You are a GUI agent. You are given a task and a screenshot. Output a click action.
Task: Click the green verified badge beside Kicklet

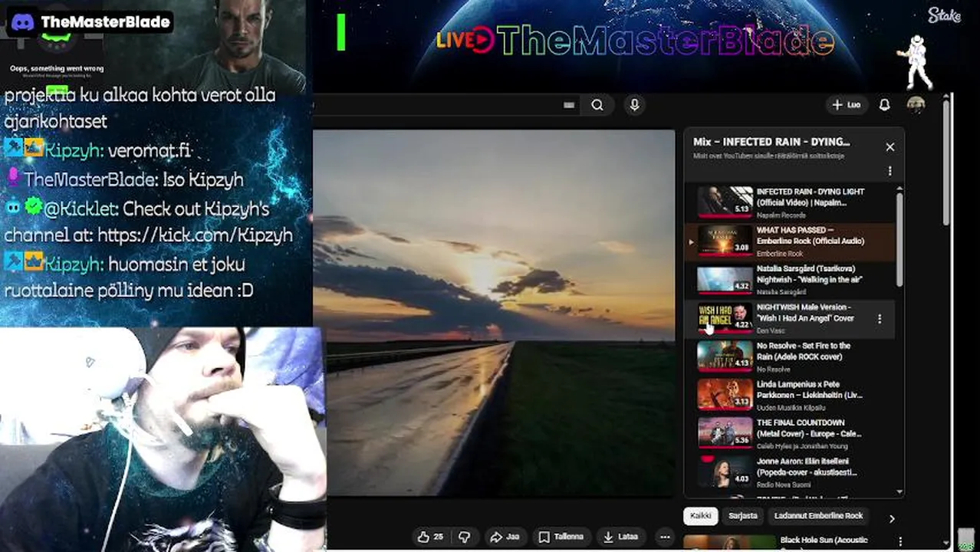pyautogui.click(x=33, y=207)
